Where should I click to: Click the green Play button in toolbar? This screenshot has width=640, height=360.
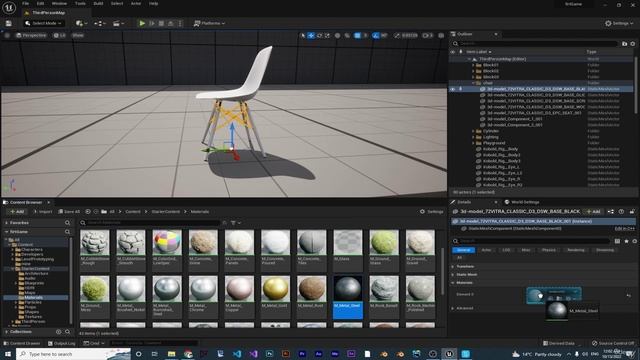click(x=142, y=23)
